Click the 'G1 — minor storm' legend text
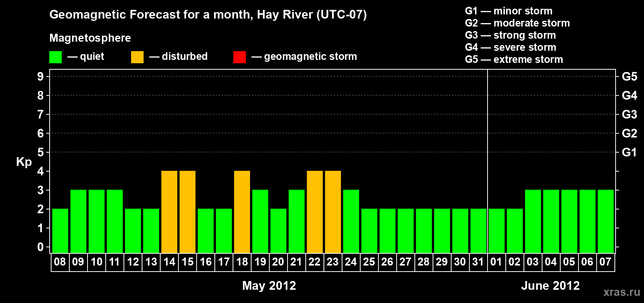Screen dimensions: 644x303 click(x=509, y=11)
